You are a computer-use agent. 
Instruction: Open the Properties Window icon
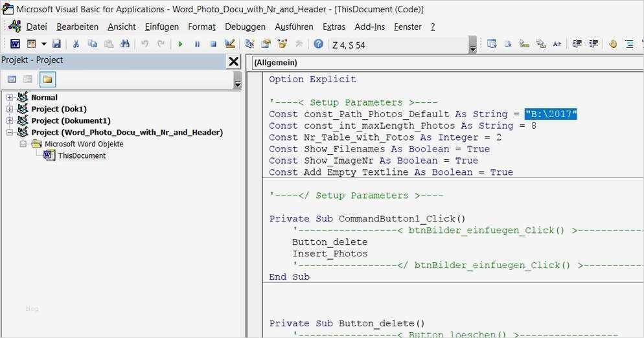(266, 44)
